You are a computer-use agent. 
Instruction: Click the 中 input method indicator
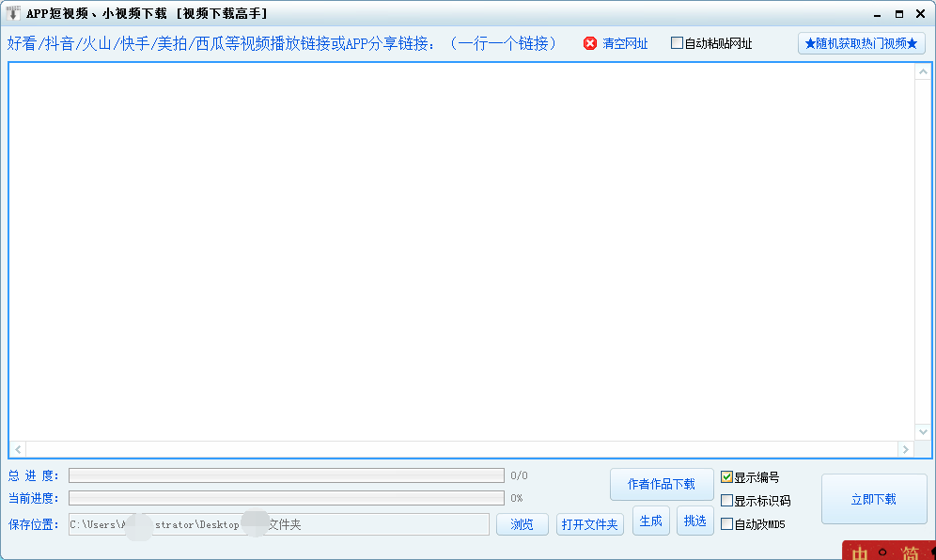pos(860,552)
